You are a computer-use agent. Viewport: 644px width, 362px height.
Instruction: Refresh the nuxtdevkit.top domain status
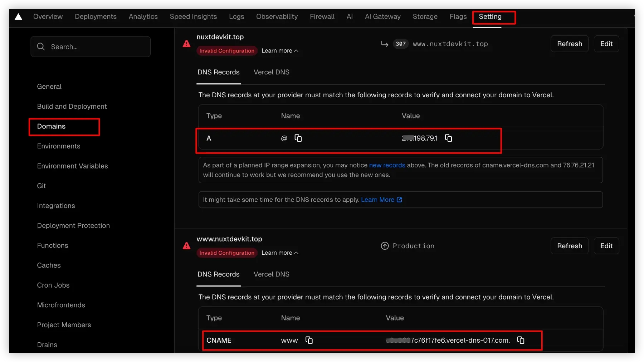pos(569,44)
